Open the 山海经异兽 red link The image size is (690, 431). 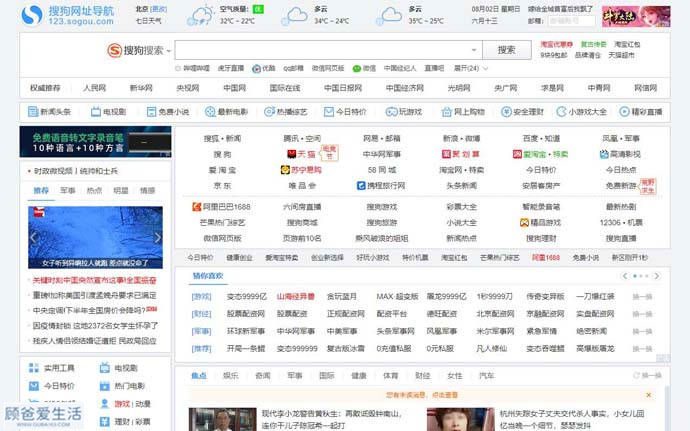[x=296, y=297]
